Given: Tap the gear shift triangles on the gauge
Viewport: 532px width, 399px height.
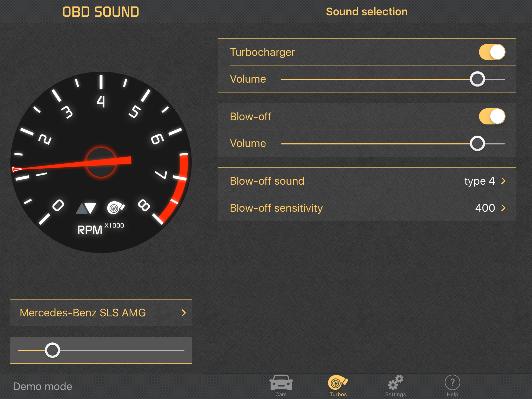Looking at the screenshot, I should click(86, 208).
